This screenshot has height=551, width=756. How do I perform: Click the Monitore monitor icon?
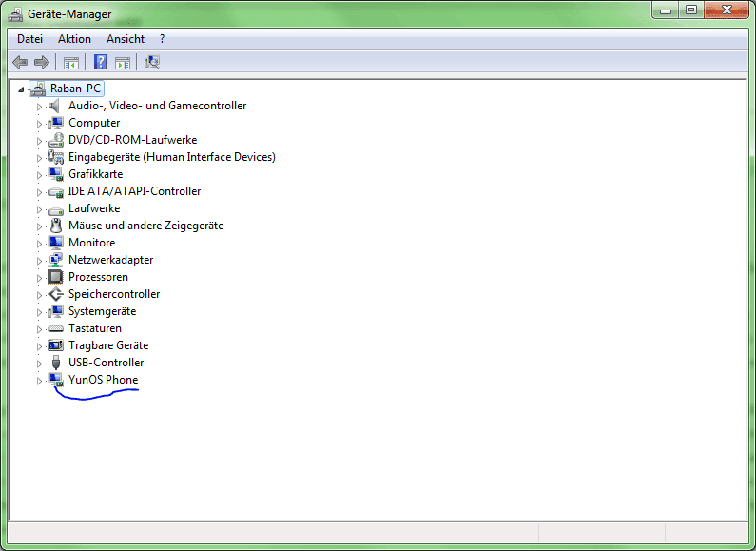[x=56, y=243]
